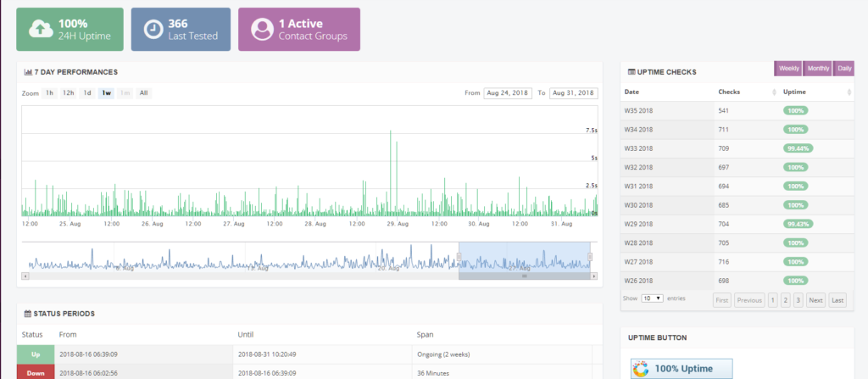Click the user icon in Contact Groups tile
Screen dimensions: 868x379
click(x=263, y=30)
